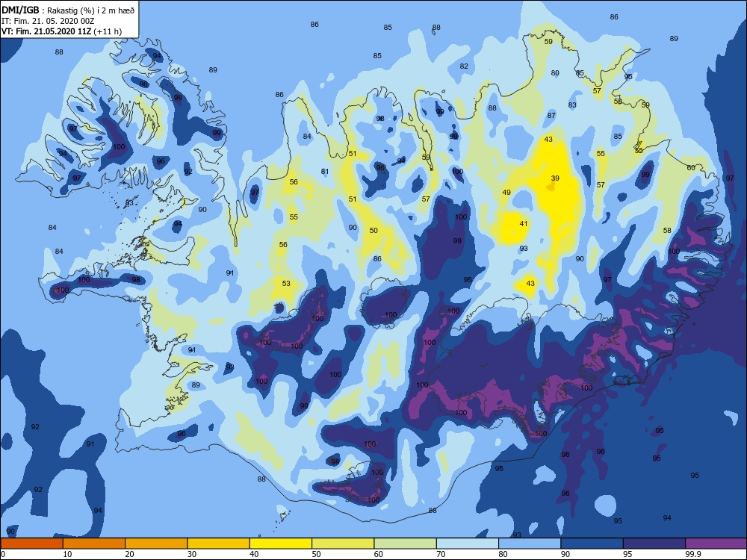Click the 10-20 orange legend swatch

pyautogui.click(x=94, y=544)
